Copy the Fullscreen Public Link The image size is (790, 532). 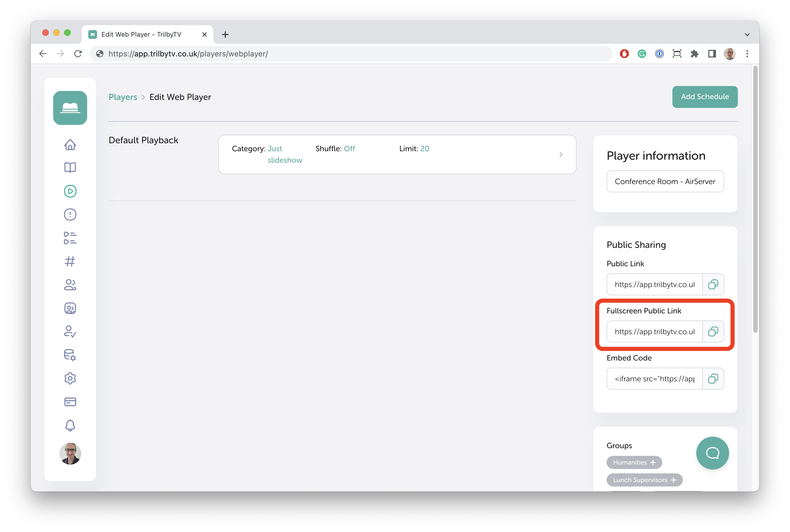[x=713, y=331]
